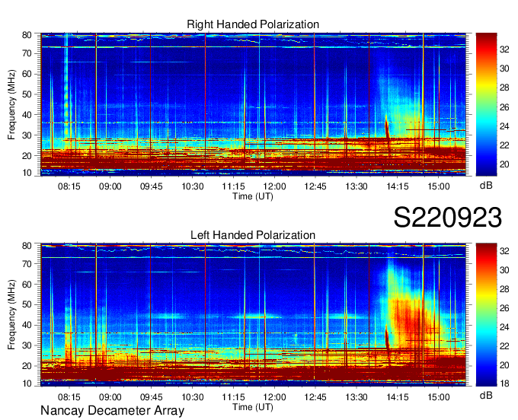Click the right-handed plot's color scale bar
Image resolution: width=518 pixels, height=420 pixels.
(486, 104)
